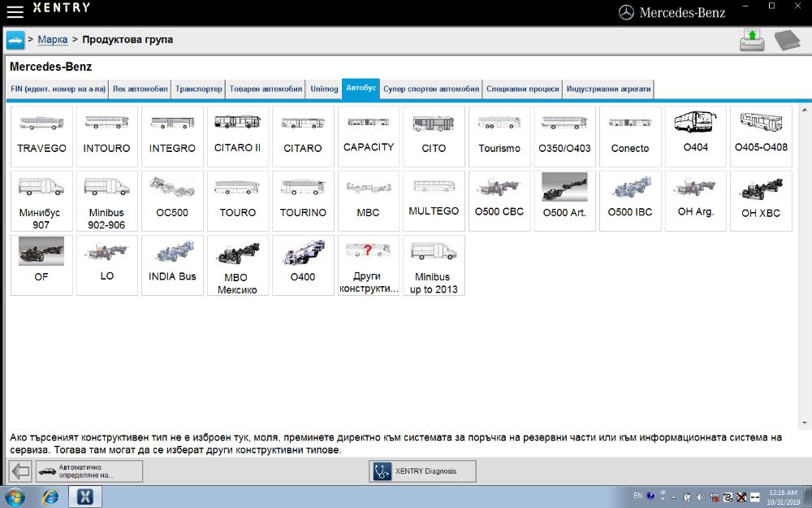Click the back arrow button
The image size is (812, 508).
(21, 471)
